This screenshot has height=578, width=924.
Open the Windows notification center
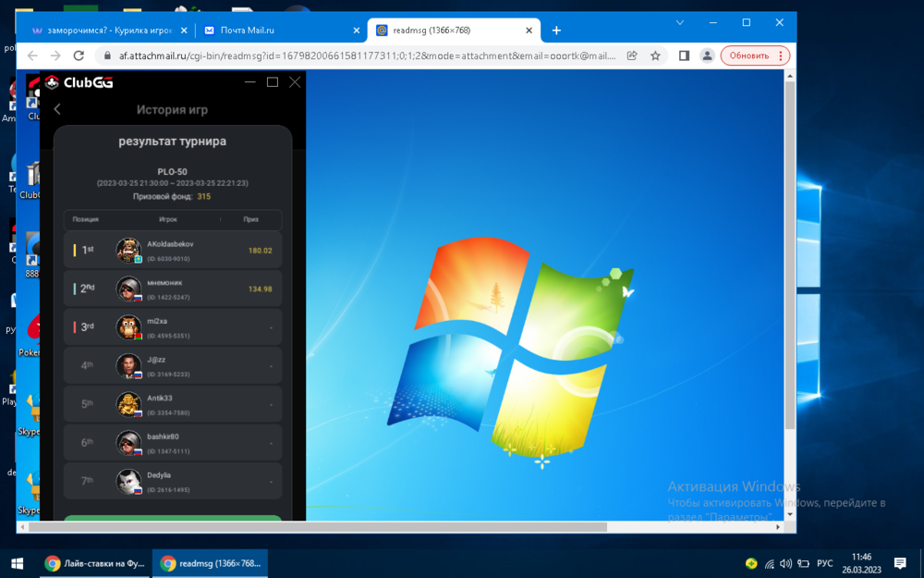pos(900,563)
